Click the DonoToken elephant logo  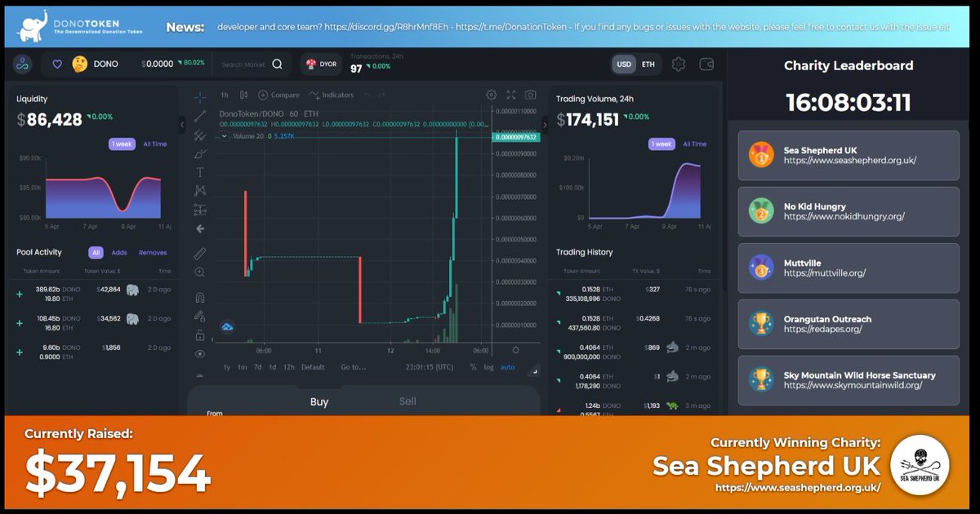(33, 26)
